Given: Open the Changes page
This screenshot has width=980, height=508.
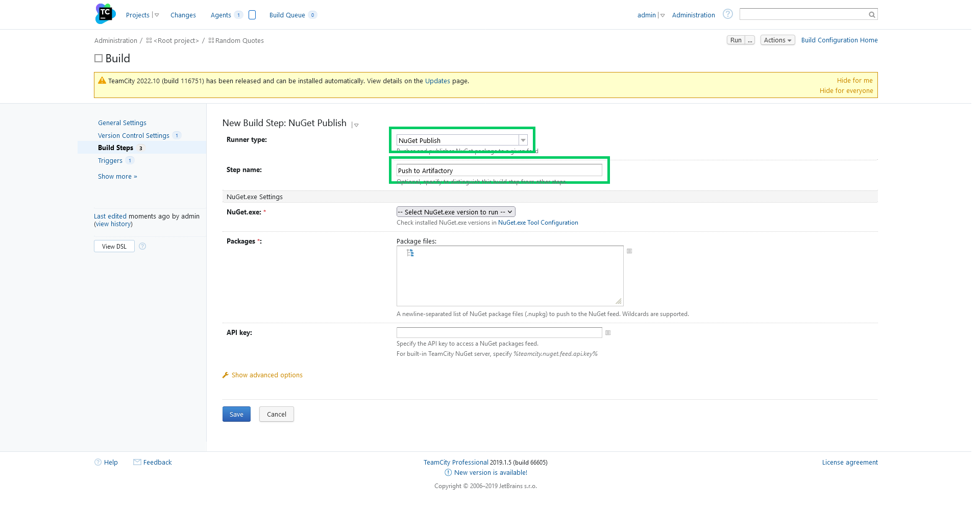Looking at the screenshot, I should (183, 15).
